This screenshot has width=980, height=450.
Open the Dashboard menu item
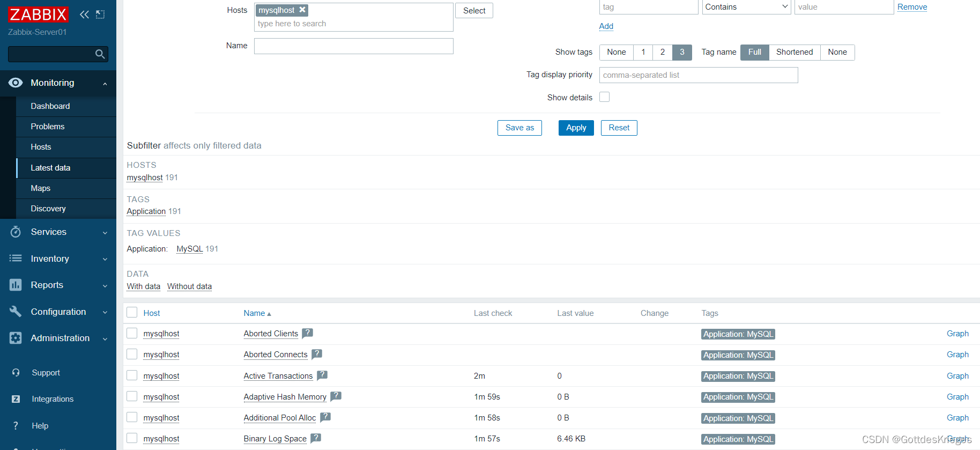[x=66, y=106]
